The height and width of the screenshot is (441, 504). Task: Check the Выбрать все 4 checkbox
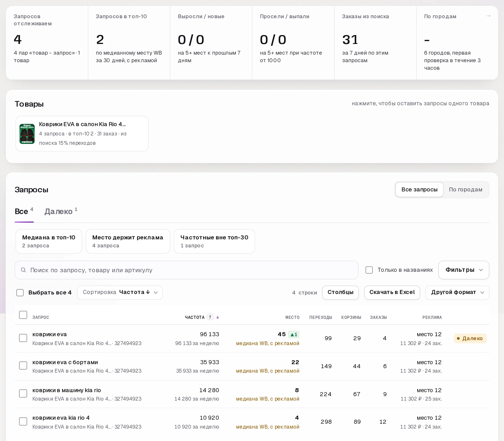click(x=20, y=292)
